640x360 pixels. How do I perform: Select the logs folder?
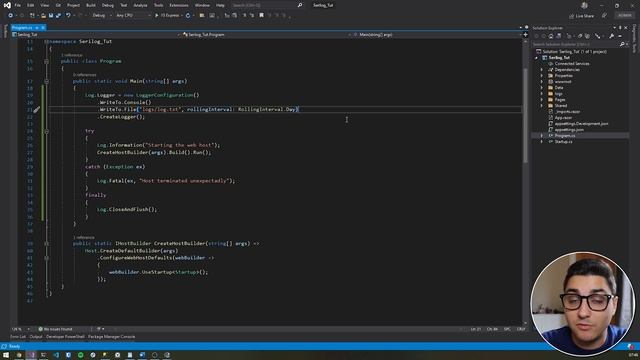click(x=558, y=94)
